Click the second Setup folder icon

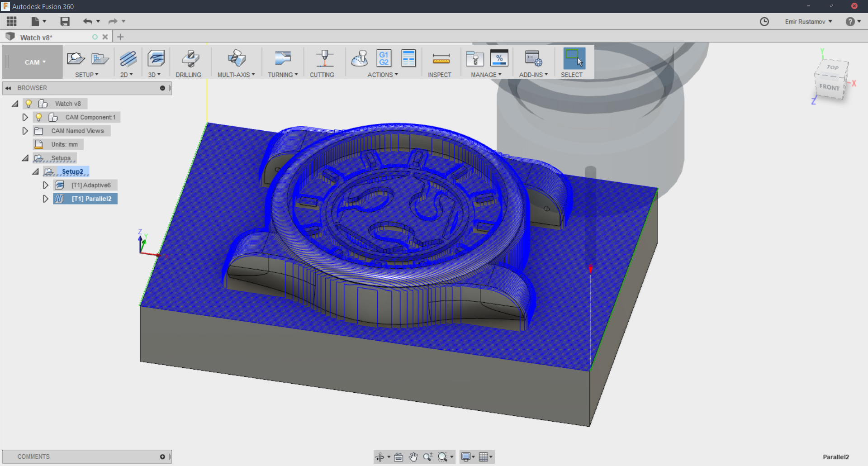click(100, 58)
